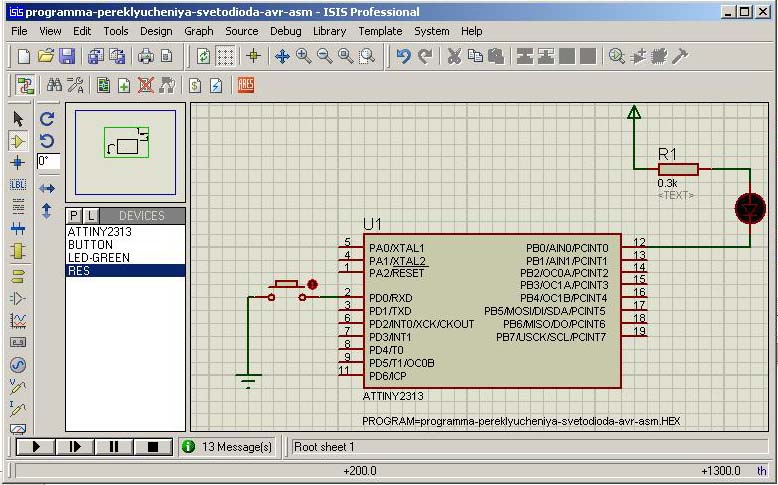Click the horizontal mirror flip icon
The width and height of the screenshot is (778, 485).
(x=47, y=188)
